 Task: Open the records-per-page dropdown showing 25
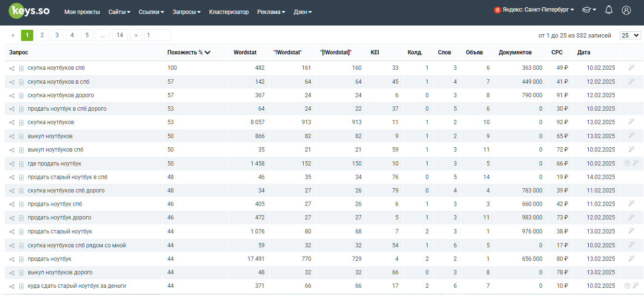tap(630, 35)
